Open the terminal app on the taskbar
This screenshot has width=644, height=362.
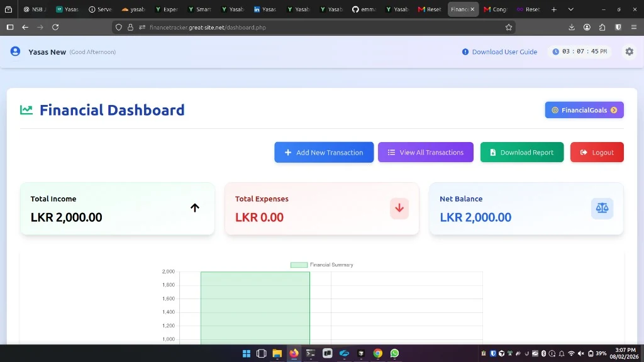click(x=311, y=353)
